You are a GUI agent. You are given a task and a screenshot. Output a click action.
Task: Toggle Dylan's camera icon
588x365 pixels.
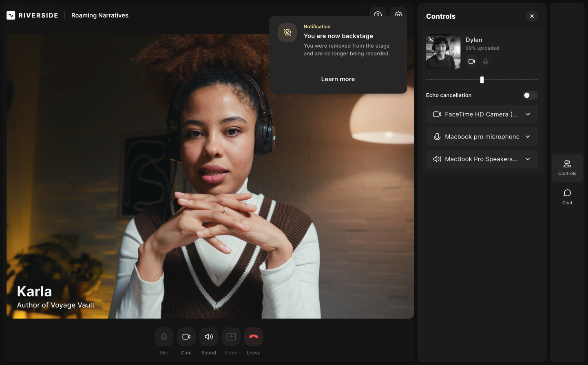pos(472,62)
